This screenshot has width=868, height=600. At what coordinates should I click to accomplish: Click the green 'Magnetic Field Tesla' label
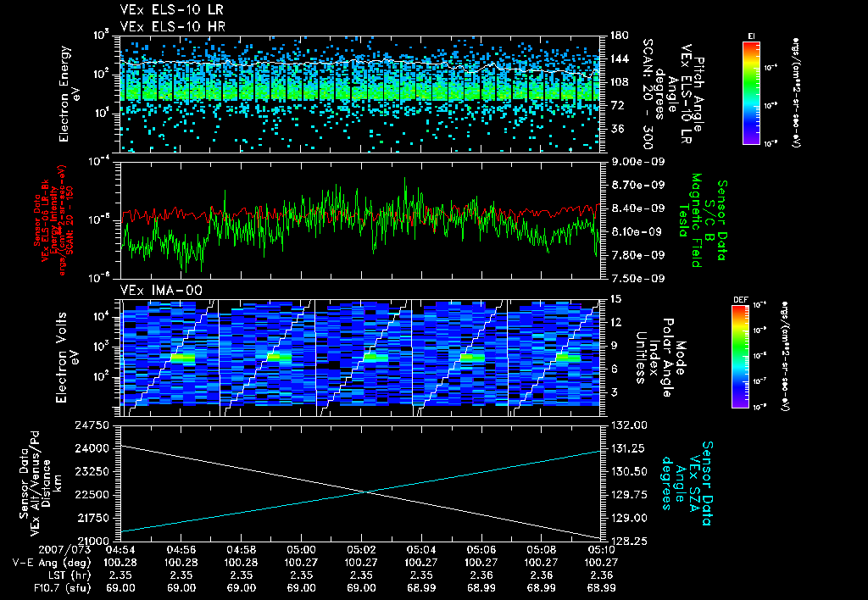(x=689, y=220)
